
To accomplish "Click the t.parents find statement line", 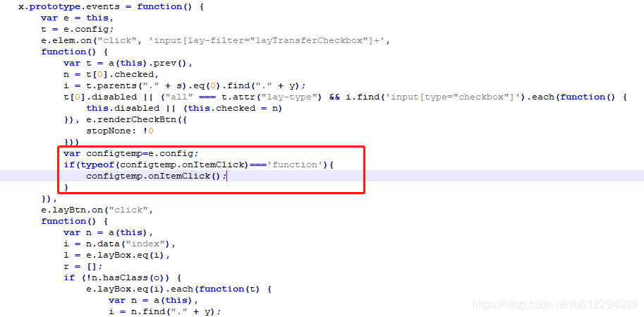I will [x=184, y=85].
